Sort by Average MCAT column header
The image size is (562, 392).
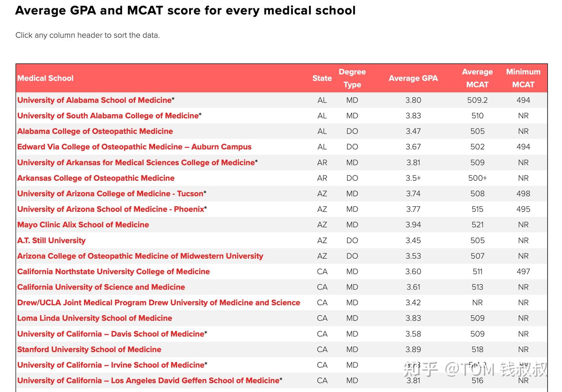[477, 78]
